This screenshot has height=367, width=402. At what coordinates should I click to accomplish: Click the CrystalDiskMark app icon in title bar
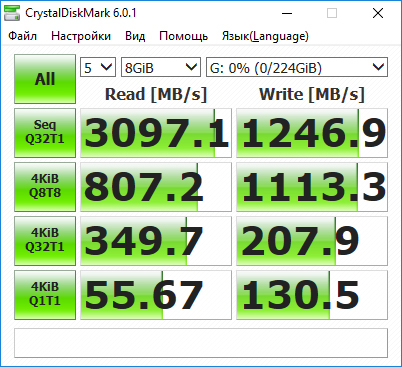[x=12, y=13]
